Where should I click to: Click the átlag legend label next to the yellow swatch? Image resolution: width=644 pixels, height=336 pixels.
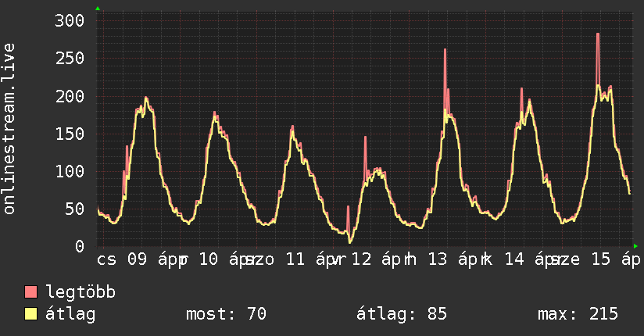point(70,315)
